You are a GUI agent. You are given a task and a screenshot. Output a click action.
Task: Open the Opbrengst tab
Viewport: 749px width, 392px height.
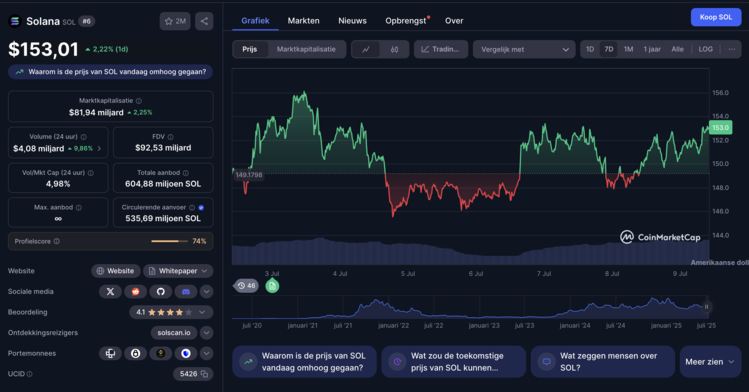406,21
